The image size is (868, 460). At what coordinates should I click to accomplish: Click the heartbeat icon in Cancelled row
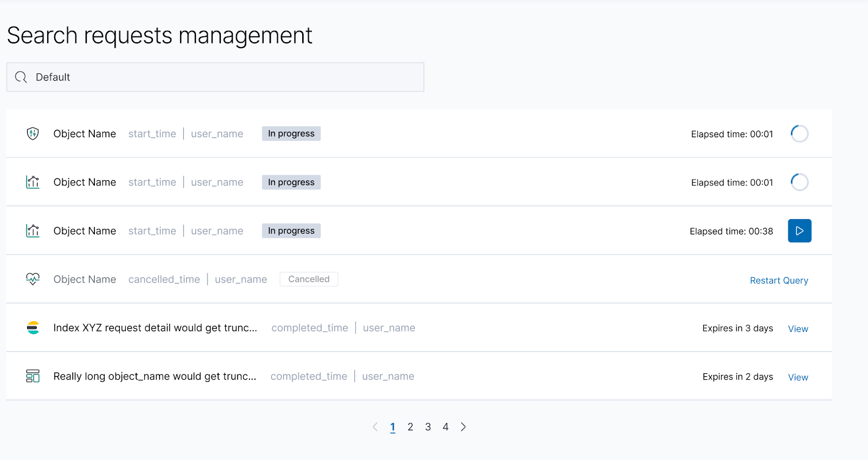(x=33, y=279)
